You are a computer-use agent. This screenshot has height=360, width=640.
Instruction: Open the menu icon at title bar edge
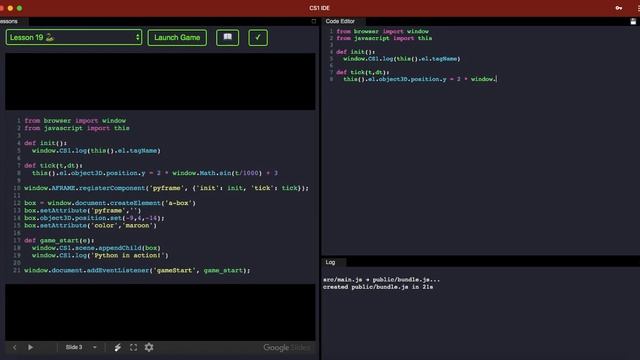pos(638,8)
